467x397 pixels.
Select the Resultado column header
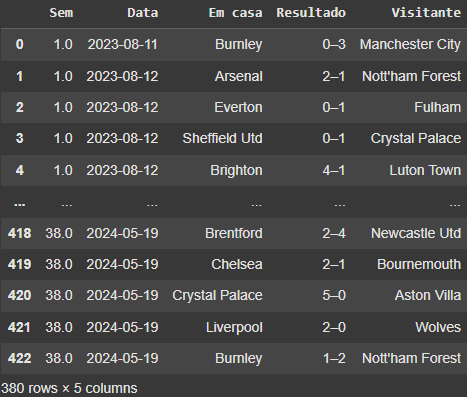[311, 13]
